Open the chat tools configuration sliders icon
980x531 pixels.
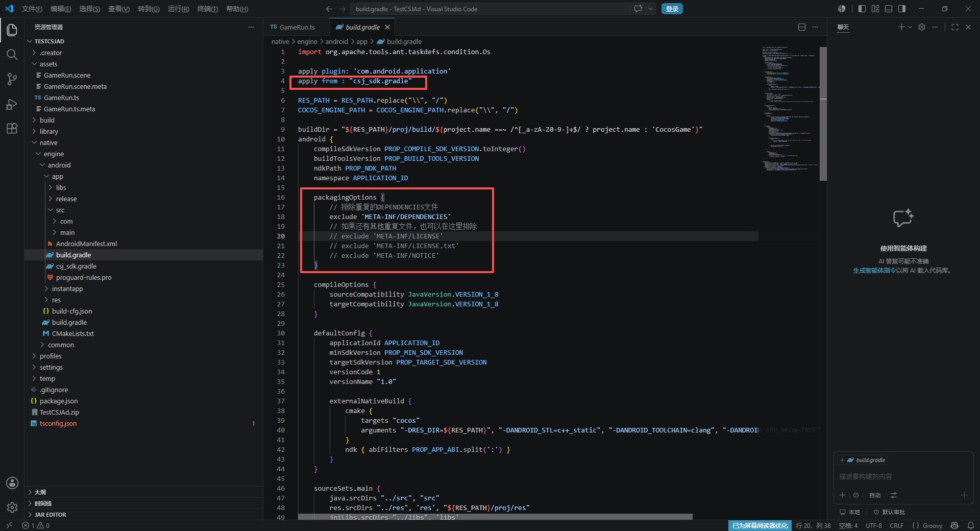(894, 495)
